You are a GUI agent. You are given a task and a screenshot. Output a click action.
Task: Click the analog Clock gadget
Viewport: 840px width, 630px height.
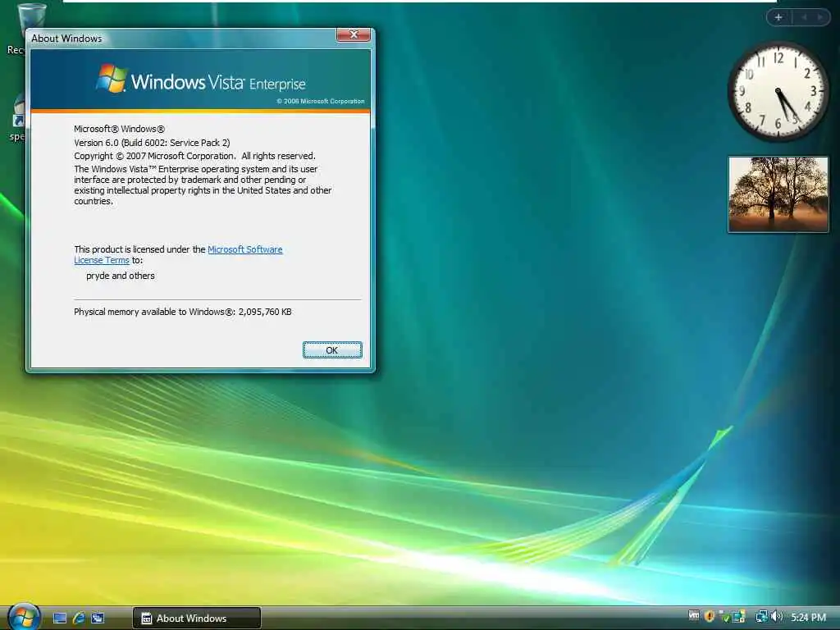click(778, 92)
